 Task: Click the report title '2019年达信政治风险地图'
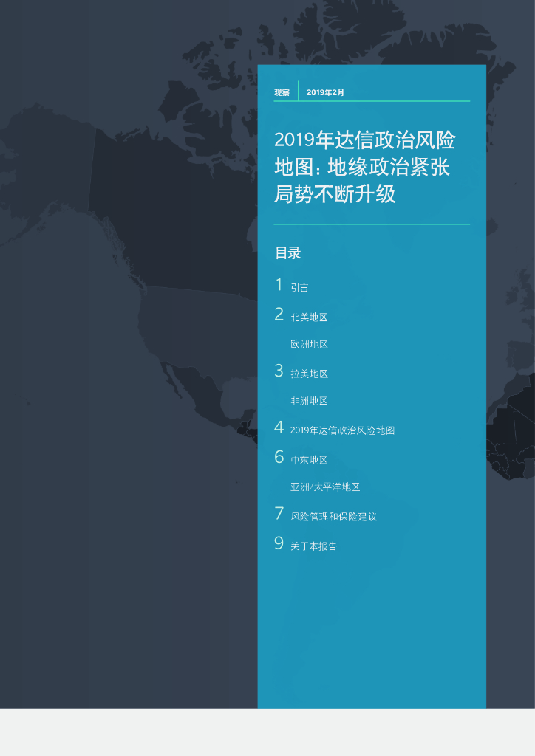point(365,167)
